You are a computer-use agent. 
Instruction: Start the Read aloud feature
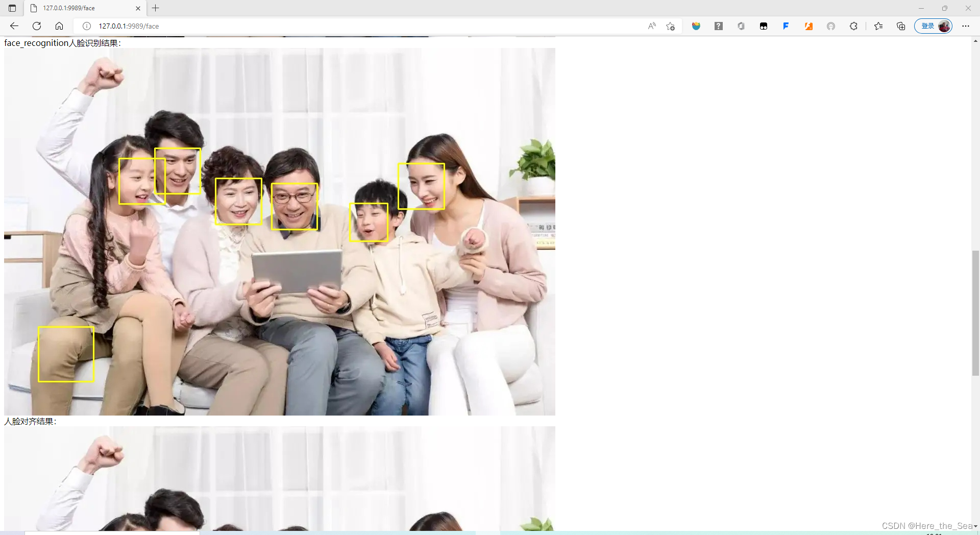tap(652, 26)
